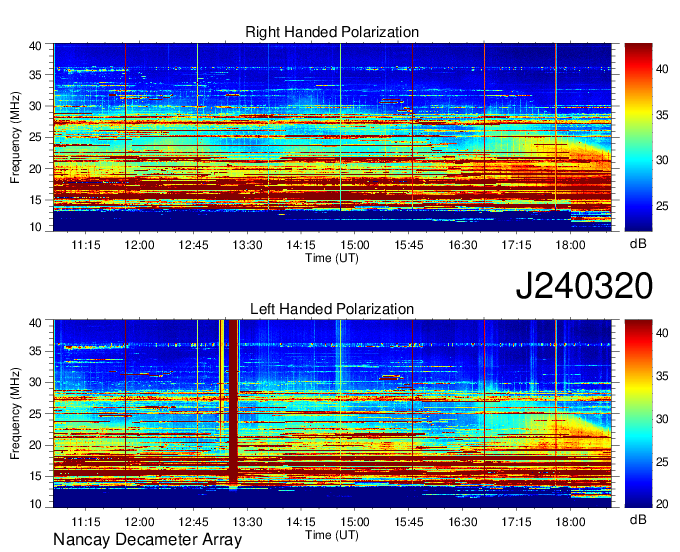
Task: Click the Right Handed Polarization spectrogram image
Action: (332, 137)
